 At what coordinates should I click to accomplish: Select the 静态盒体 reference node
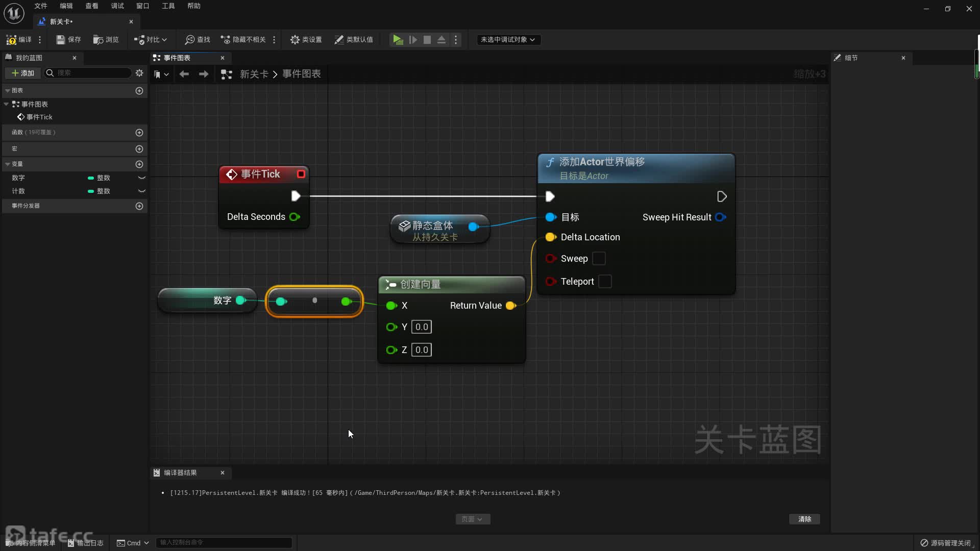point(439,229)
